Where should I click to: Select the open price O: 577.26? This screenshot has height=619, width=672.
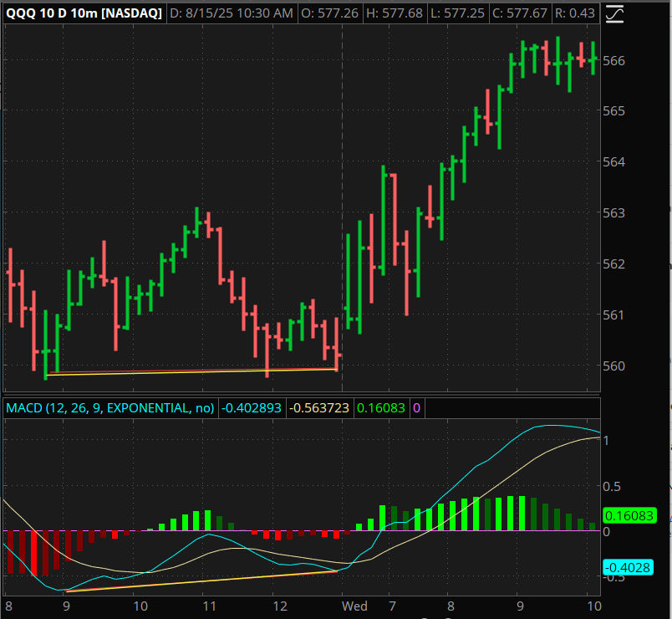329,13
